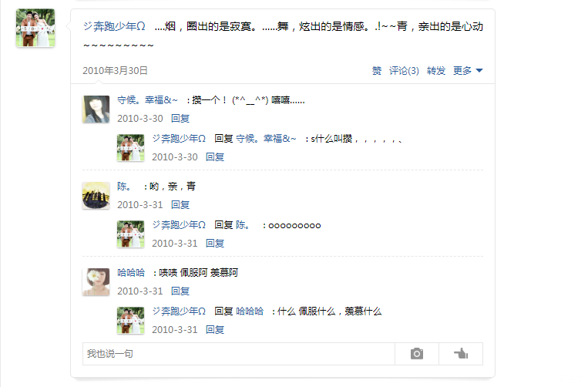Open 守候。幸福&~ commenter profile name
This screenshot has height=387, width=588.
[x=147, y=100]
